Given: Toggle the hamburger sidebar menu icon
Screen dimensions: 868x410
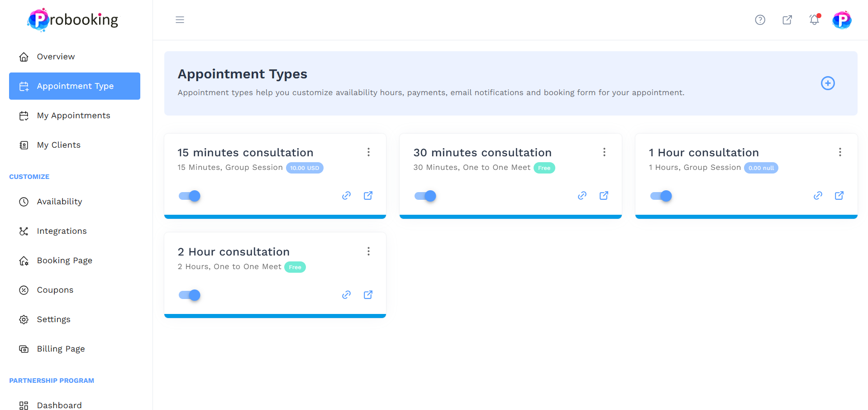Looking at the screenshot, I should click(180, 20).
